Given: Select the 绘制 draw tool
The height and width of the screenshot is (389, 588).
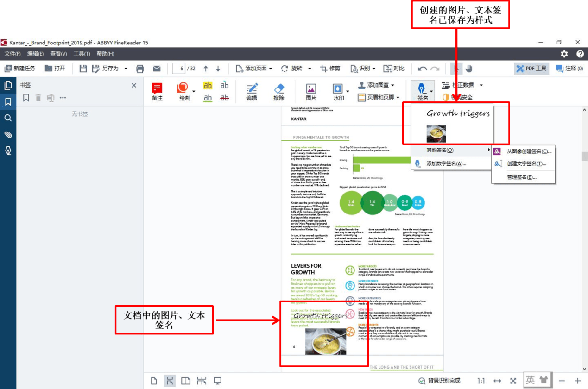Looking at the screenshot, I should pyautogui.click(x=184, y=92).
